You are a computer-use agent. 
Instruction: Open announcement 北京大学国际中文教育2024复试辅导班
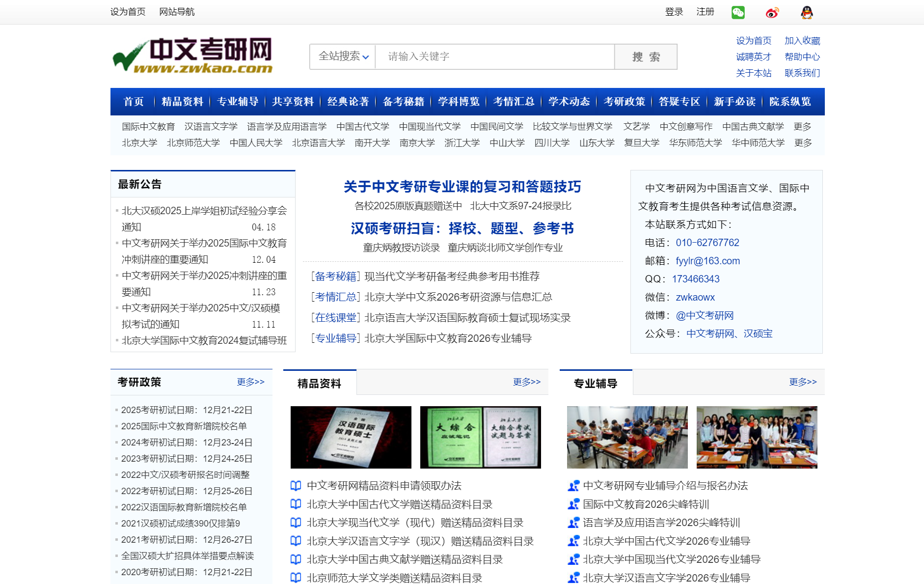coord(204,340)
